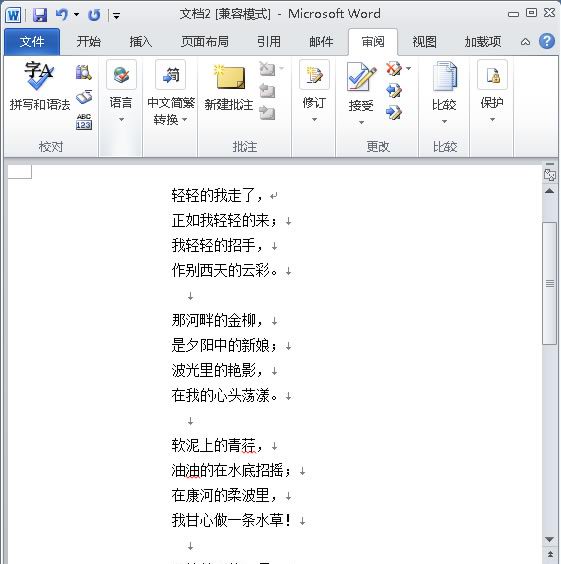Switch to the 页面布局 tab

[x=205, y=42]
